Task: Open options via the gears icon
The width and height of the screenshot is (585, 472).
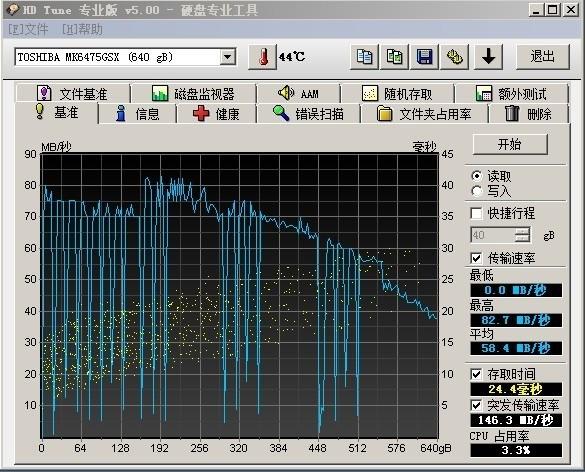Action: (x=454, y=57)
